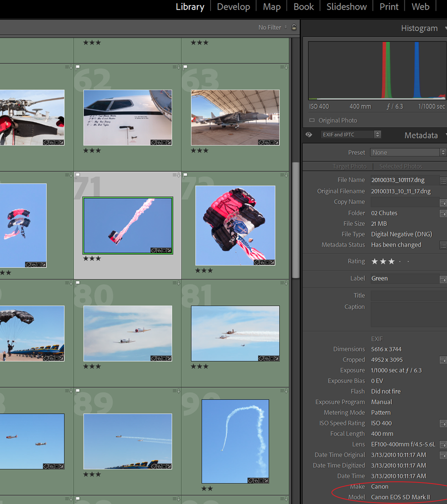This screenshot has height=504, width=447.
Task: Click the arrow icon next to Cropped dimensions
Action: pyautogui.click(x=443, y=360)
